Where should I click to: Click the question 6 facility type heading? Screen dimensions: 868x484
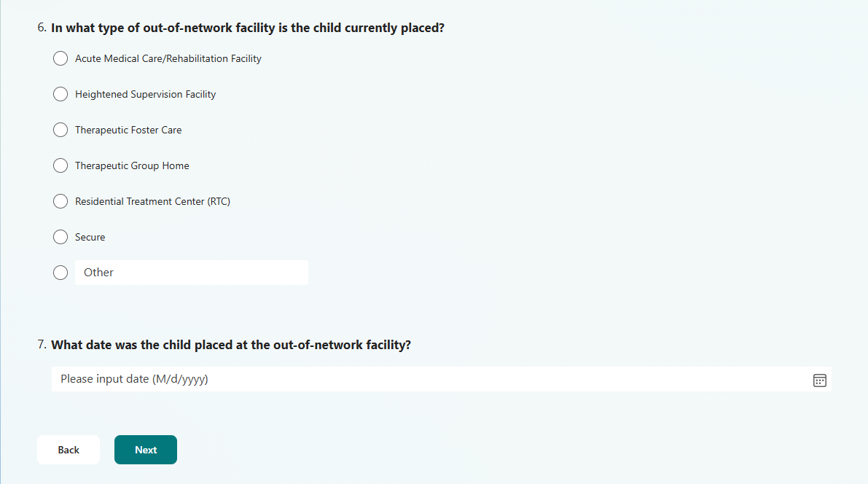tap(248, 28)
